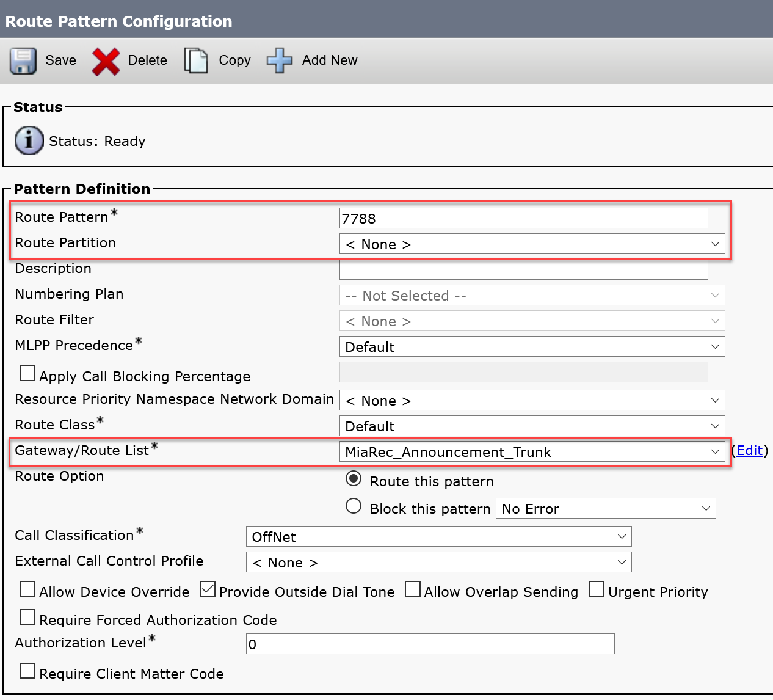This screenshot has width=773, height=700.
Task: Click the Route Option label
Action: tap(59, 476)
